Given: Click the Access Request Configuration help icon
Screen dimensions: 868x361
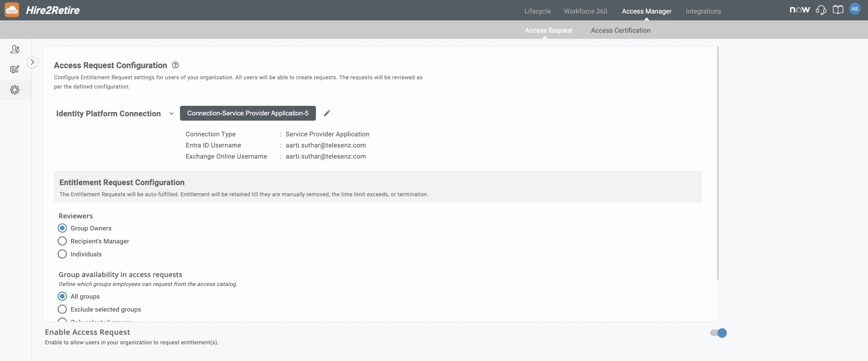Looking at the screenshot, I should click(x=176, y=65).
